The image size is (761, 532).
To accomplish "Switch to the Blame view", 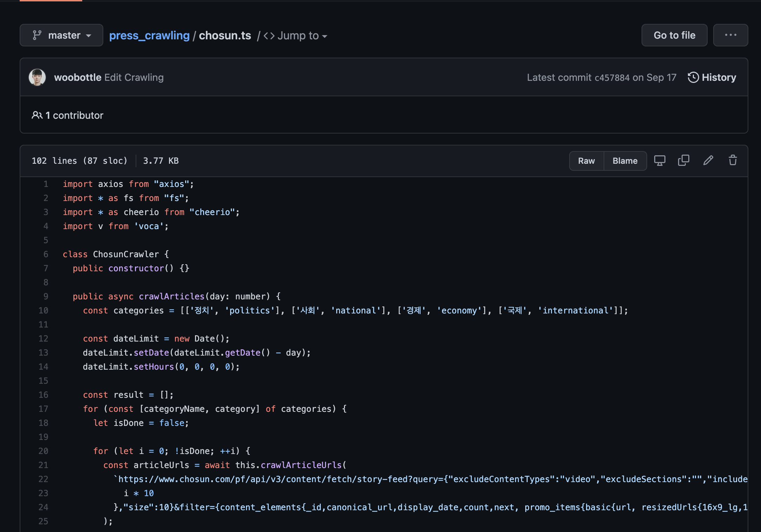I will (625, 161).
